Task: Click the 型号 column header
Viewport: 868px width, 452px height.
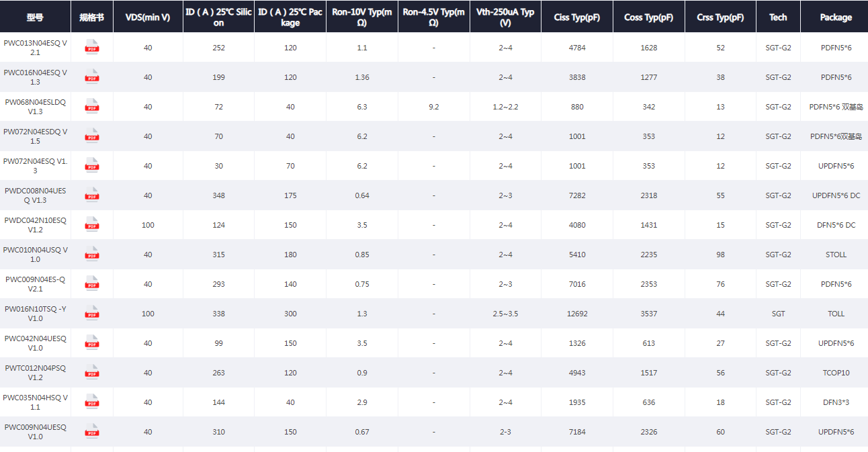Action: 35,17
